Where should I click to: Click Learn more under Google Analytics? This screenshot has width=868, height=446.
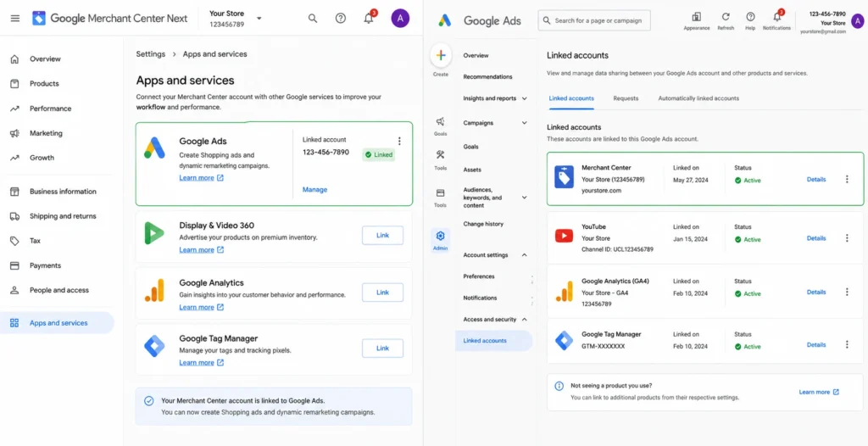pos(202,307)
